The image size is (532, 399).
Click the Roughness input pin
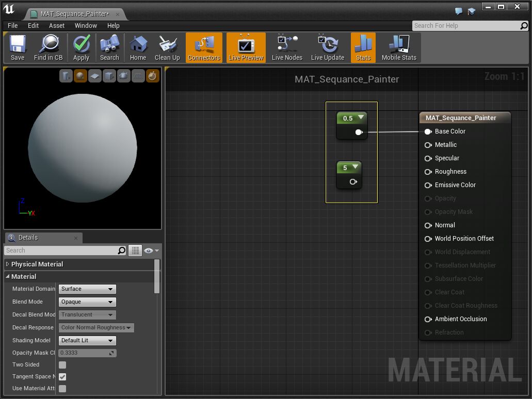tap(428, 172)
